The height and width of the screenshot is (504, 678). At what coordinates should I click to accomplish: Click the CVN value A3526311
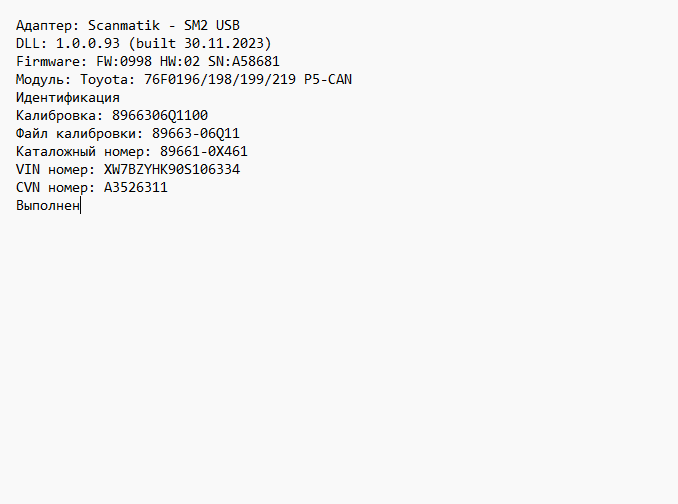tap(136, 187)
